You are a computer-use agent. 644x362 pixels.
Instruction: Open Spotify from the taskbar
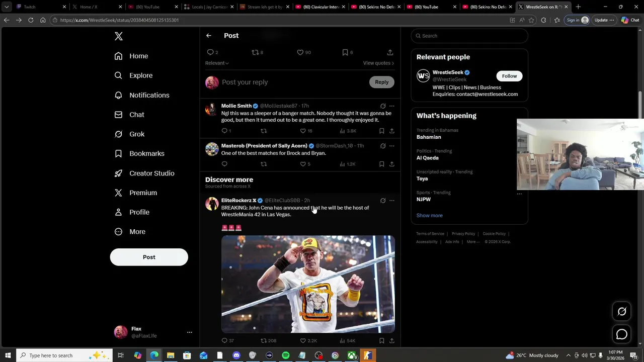286,355
